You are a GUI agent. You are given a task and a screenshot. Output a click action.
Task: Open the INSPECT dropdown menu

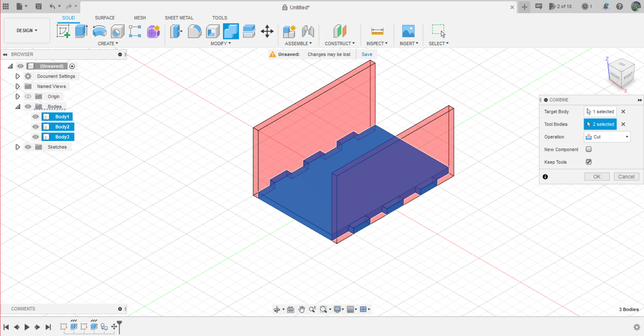(x=377, y=43)
